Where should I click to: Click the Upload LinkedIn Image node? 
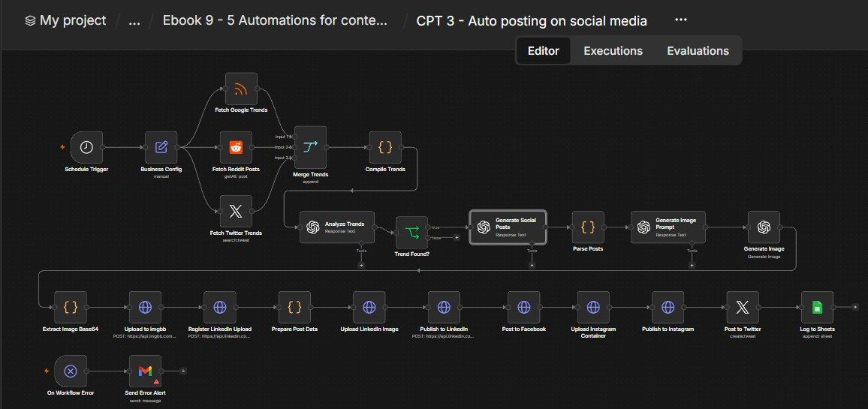click(x=369, y=307)
